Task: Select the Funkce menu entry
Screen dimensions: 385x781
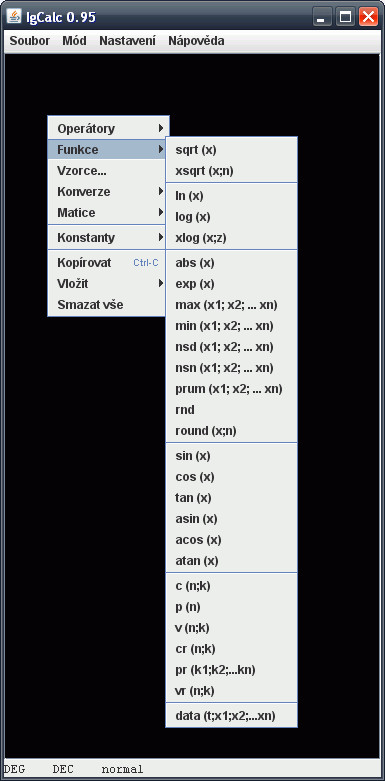Action: [107, 149]
